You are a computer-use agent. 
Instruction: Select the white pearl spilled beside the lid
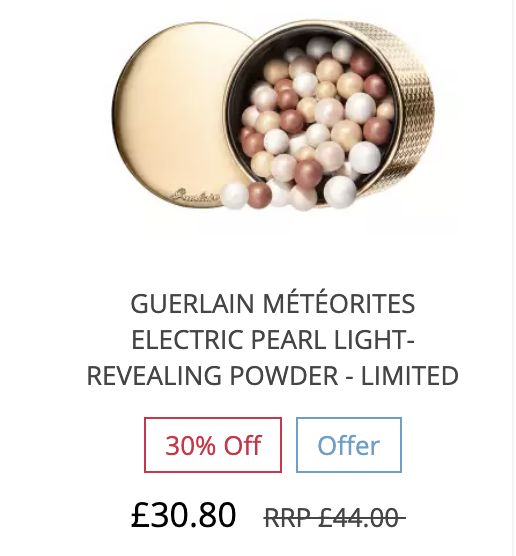(x=234, y=195)
